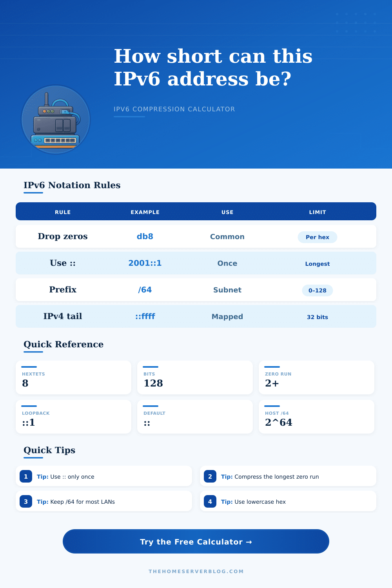Click the '2001::1' example value
This screenshot has width=392, height=588.
coord(145,263)
